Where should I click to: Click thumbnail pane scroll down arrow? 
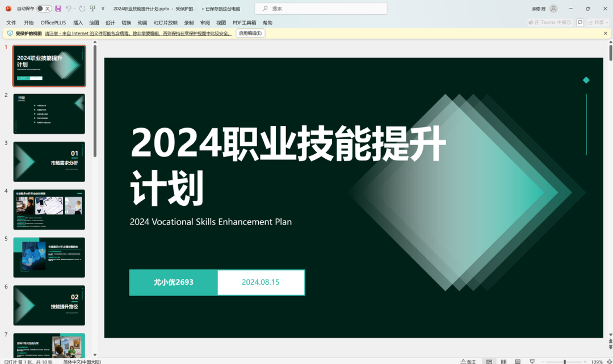point(95,355)
